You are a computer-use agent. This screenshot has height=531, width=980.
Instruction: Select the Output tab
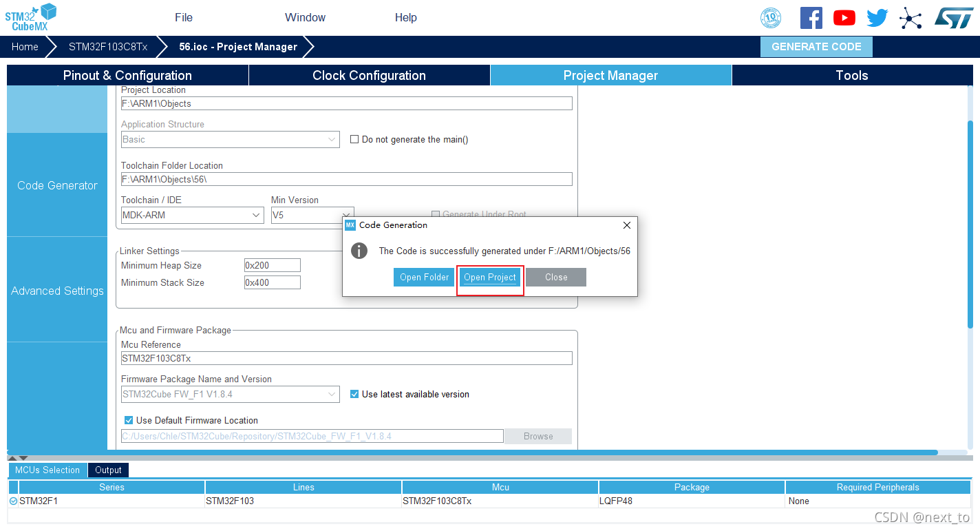[x=108, y=470]
